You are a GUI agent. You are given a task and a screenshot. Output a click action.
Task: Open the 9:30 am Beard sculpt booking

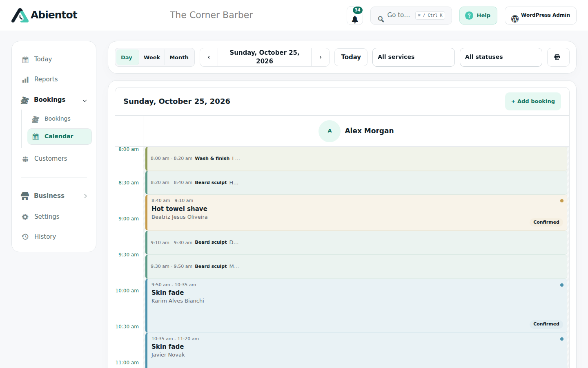click(356, 267)
